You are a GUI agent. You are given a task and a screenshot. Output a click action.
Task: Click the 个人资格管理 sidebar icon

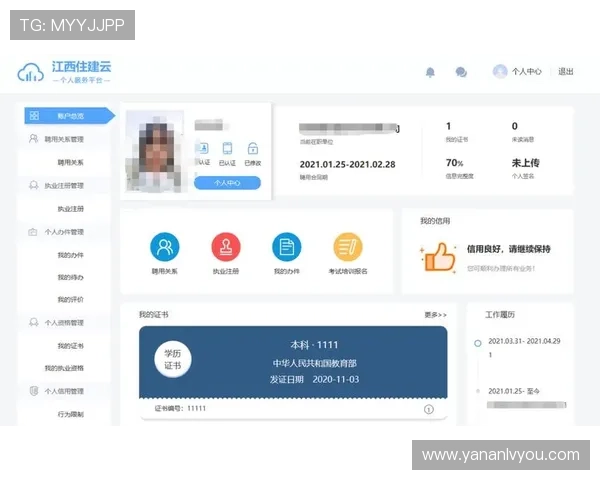click(x=34, y=322)
